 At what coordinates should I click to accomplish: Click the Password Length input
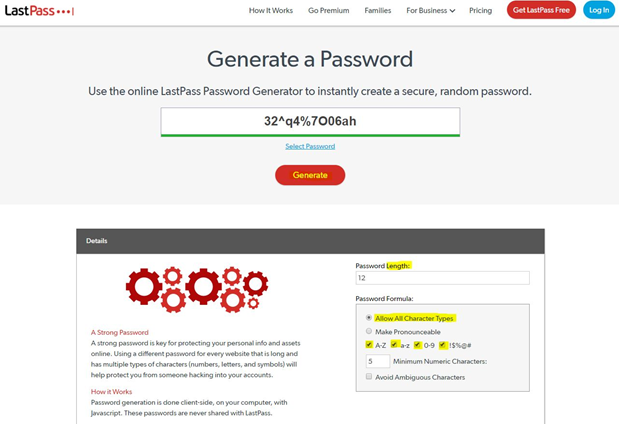click(x=443, y=278)
